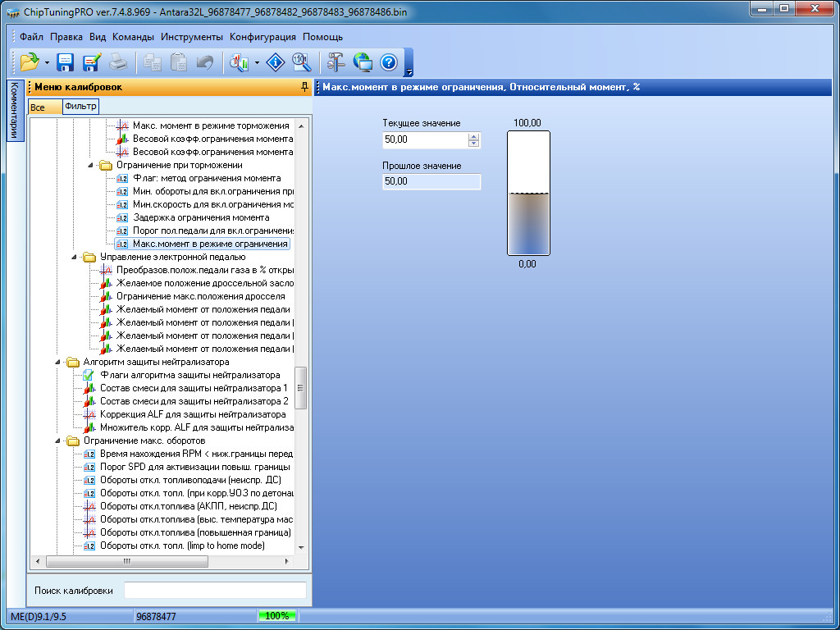Pin the Меню калибровок panel
Image resolution: width=840 pixels, height=630 pixels.
[305, 87]
